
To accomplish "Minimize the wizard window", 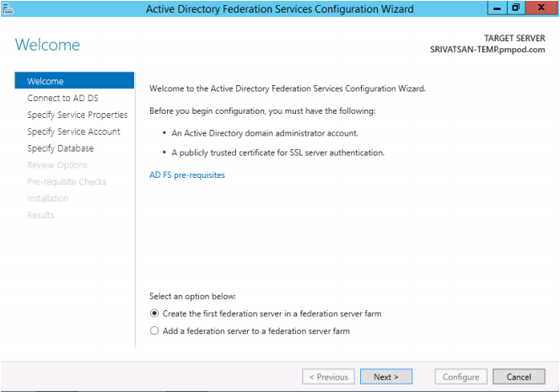I will (497, 8).
